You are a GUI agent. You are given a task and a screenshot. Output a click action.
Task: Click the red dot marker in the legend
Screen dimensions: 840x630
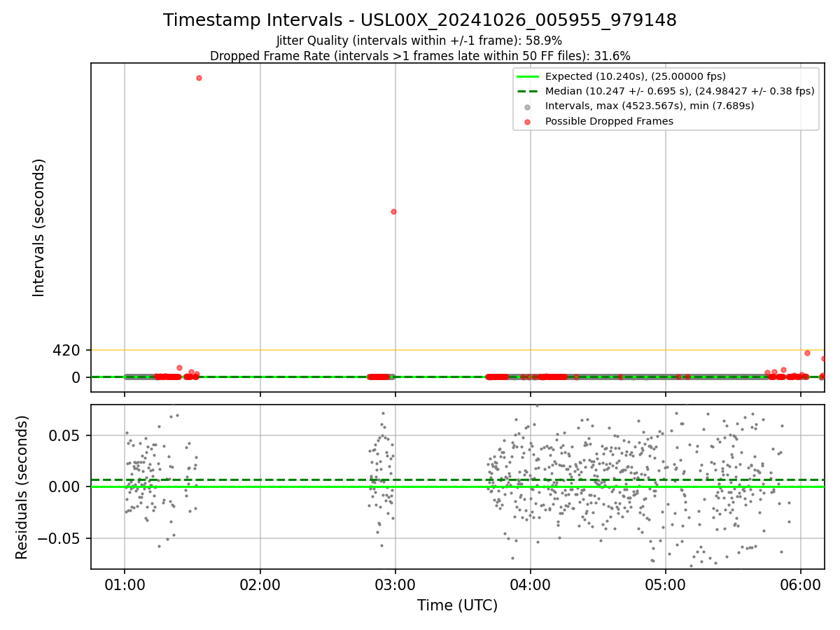[x=528, y=121]
